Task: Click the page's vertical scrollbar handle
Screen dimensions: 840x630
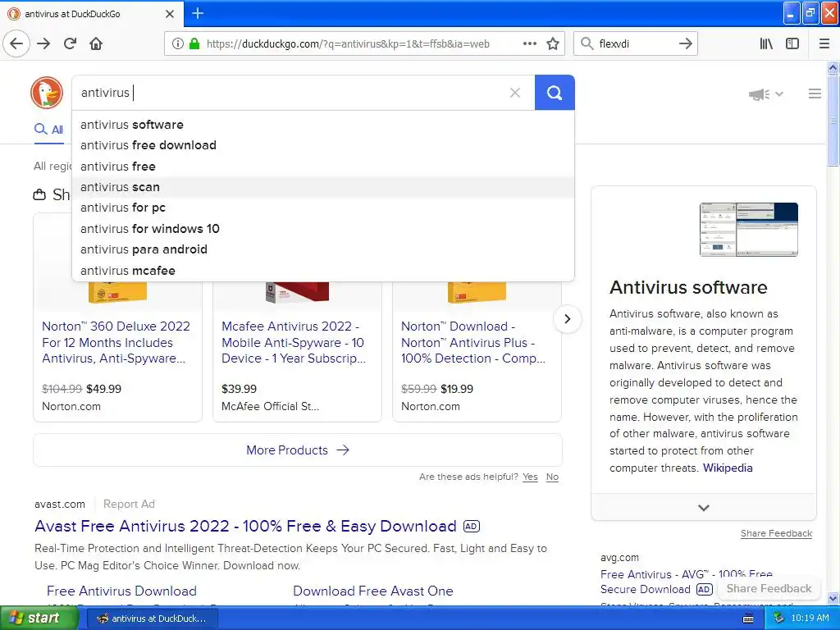Action: click(833, 121)
